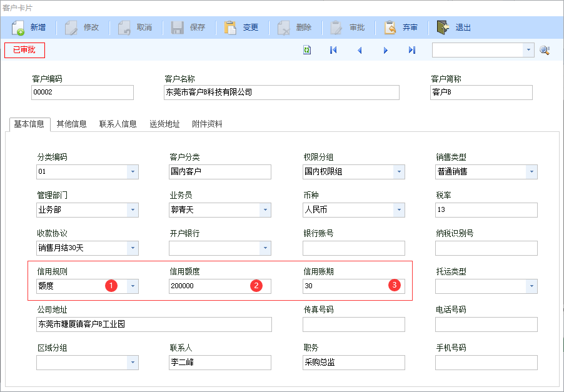The height and width of the screenshot is (392, 564).
Task: Jump to the first record with the arrow icon
Action: 333,49
